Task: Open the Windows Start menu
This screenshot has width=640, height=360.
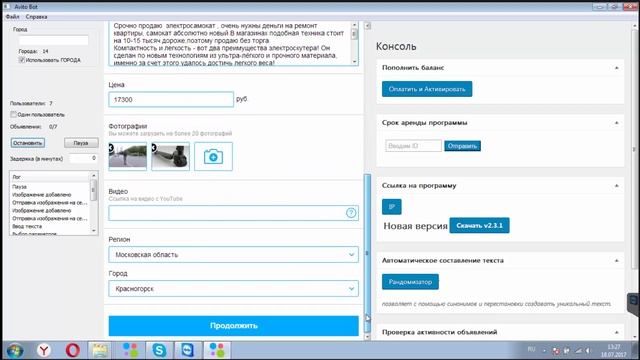Action: (x=15, y=350)
